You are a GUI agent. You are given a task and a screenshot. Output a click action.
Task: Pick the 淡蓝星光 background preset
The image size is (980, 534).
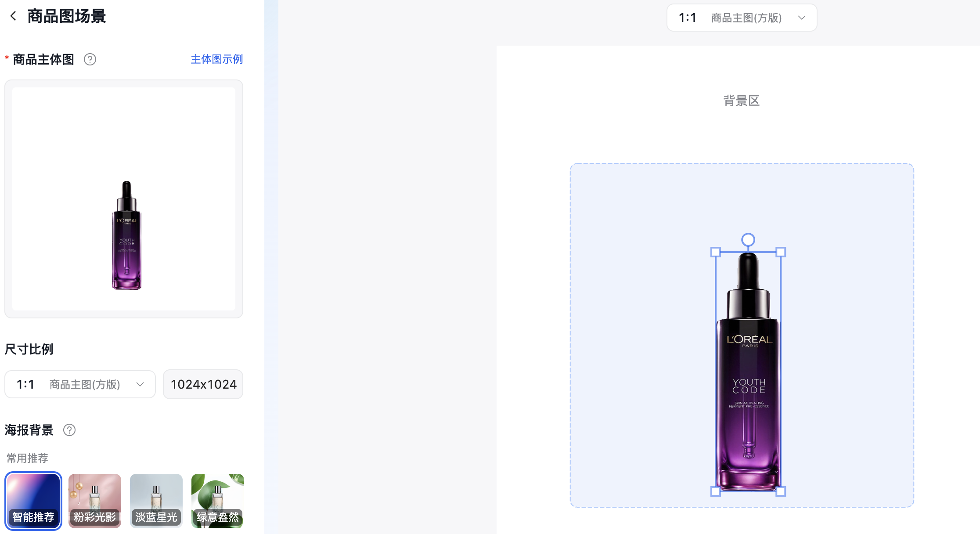(x=156, y=501)
